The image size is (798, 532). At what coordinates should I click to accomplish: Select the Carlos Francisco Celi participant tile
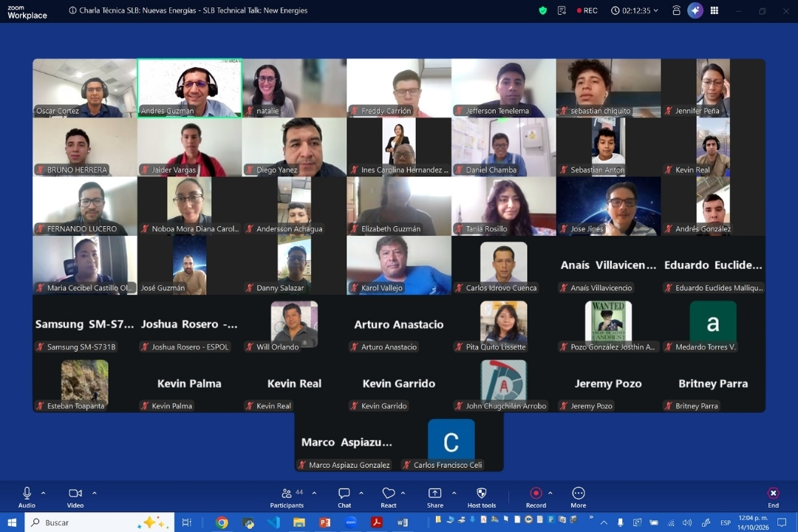451,443
